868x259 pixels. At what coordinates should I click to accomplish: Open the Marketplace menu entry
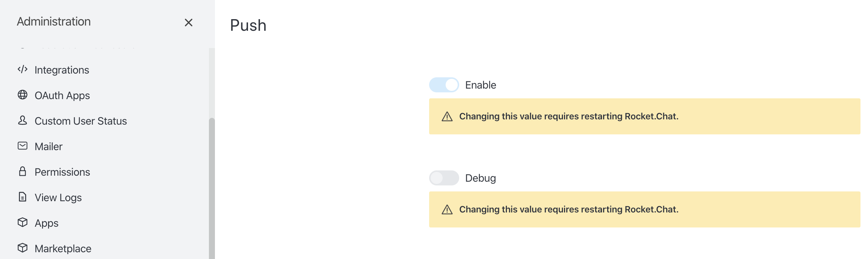(x=63, y=248)
